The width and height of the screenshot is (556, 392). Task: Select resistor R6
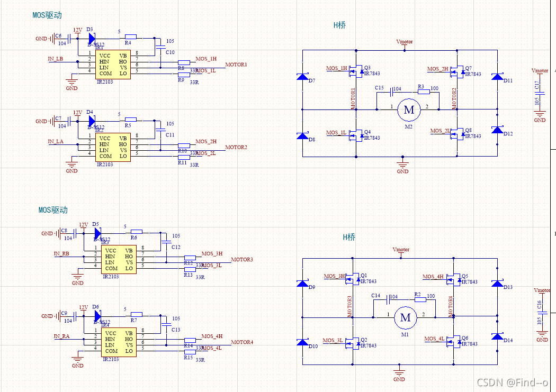(x=137, y=232)
